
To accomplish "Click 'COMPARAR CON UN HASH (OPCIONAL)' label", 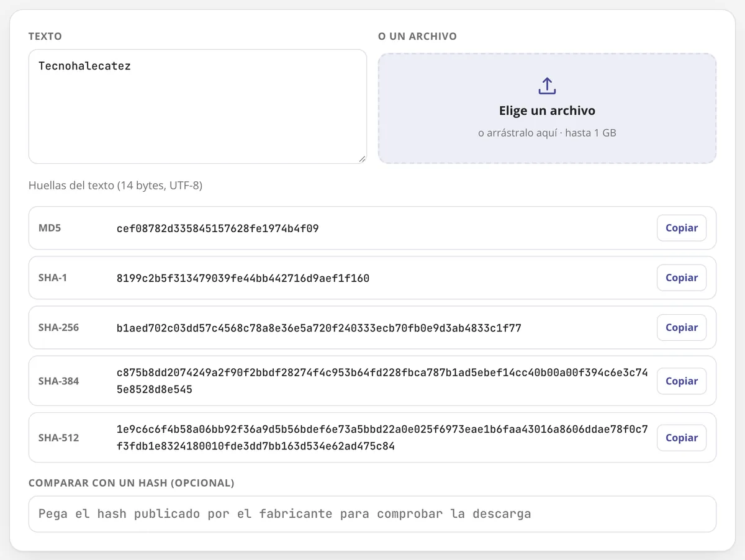I will pyautogui.click(x=132, y=483).
